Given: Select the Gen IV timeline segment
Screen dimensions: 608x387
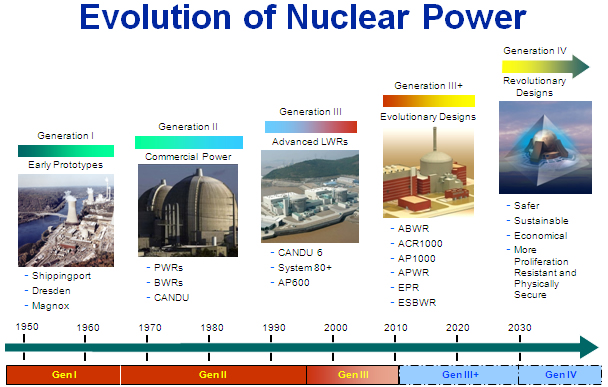Looking at the screenshot, I should click(560, 375).
